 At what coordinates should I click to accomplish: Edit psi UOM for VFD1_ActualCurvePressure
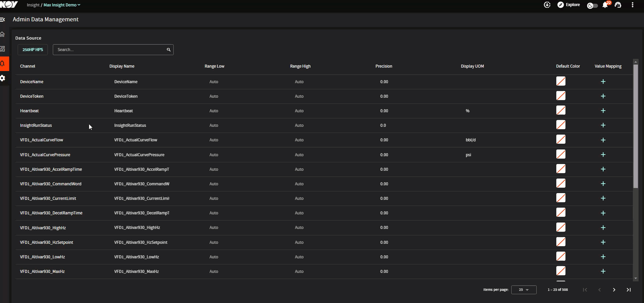[468, 155]
